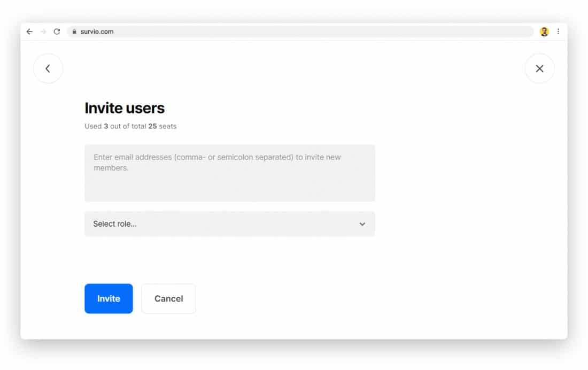
Task: Click the circular X to dismiss Invite users
Action: (539, 68)
